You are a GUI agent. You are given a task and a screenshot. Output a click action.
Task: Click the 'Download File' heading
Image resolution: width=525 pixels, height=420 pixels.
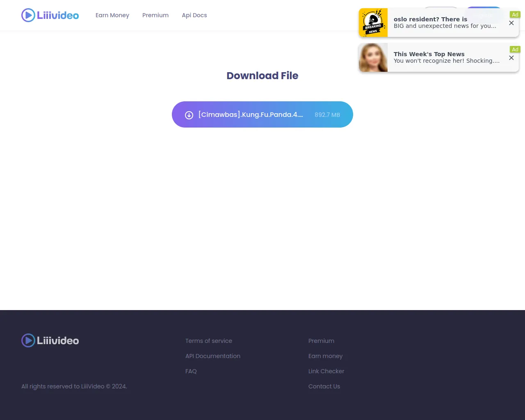tap(262, 75)
